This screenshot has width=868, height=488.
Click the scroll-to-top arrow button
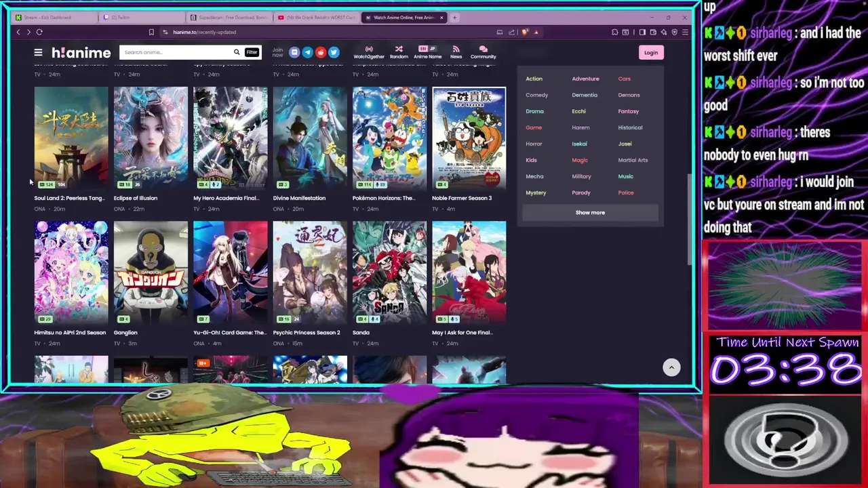tap(671, 367)
